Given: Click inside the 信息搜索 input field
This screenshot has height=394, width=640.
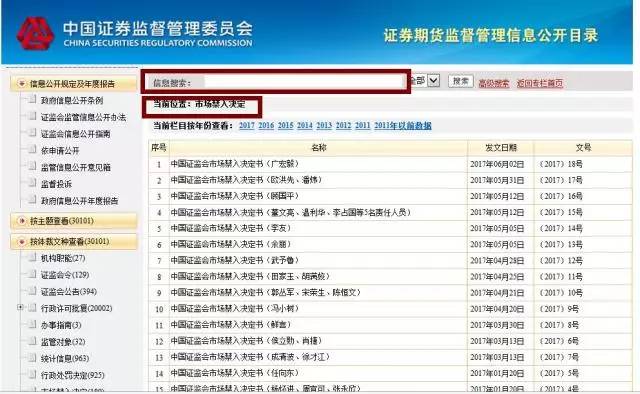Looking at the screenshot, I should click(303, 82).
